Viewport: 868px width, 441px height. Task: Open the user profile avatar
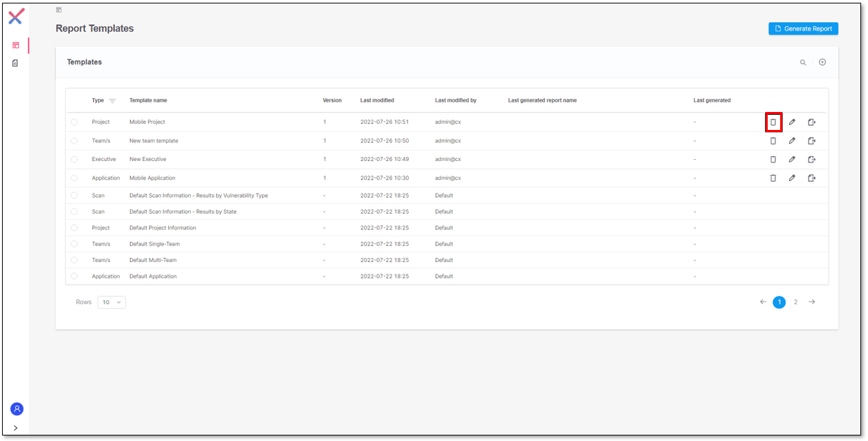pyautogui.click(x=17, y=409)
